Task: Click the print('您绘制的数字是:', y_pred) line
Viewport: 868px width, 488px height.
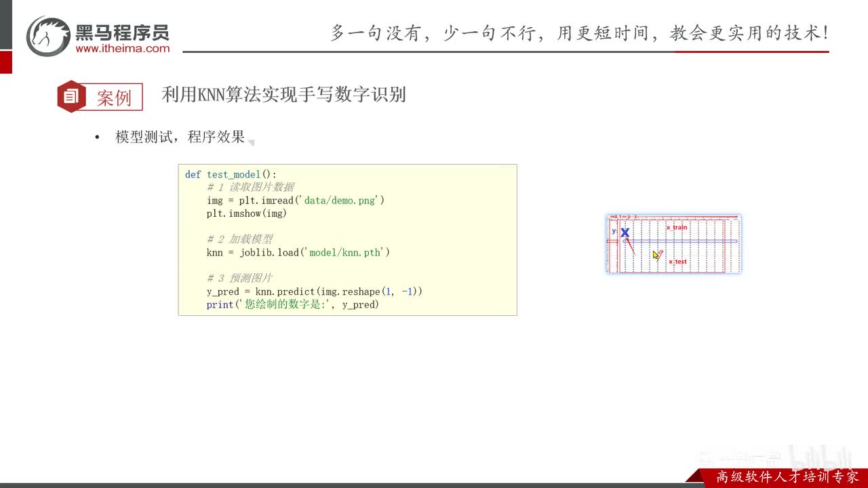Action: pyautogui.click(x=293, y=304)
